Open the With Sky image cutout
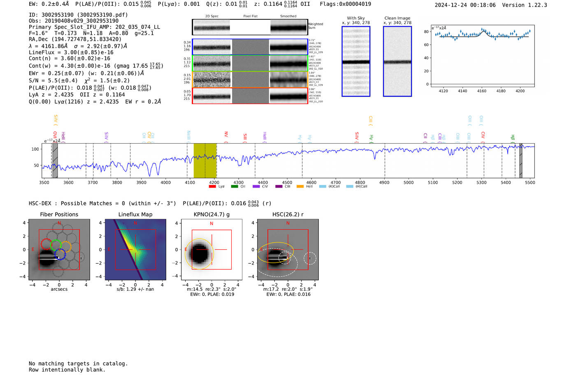This screenshot has height=392, width=576. [x=356, y=61]
